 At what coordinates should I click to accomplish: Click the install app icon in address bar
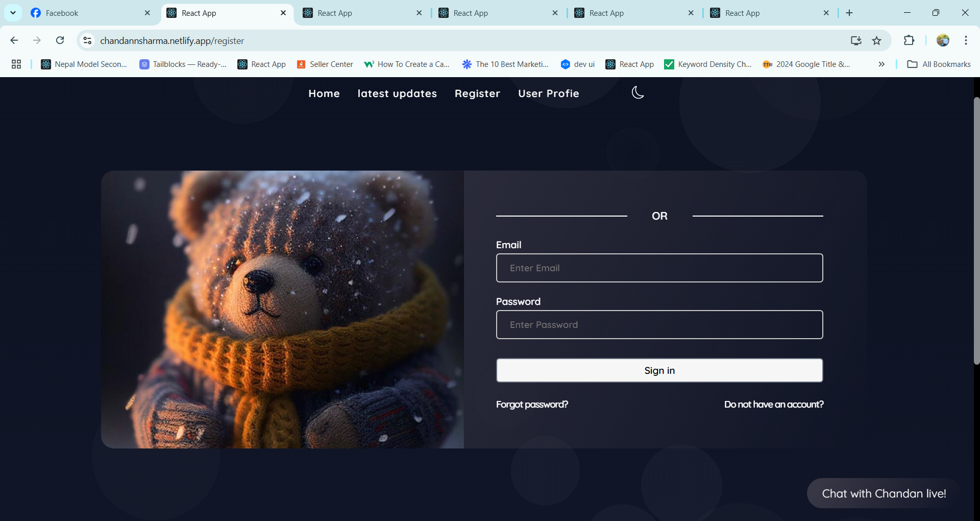(855, 40)
